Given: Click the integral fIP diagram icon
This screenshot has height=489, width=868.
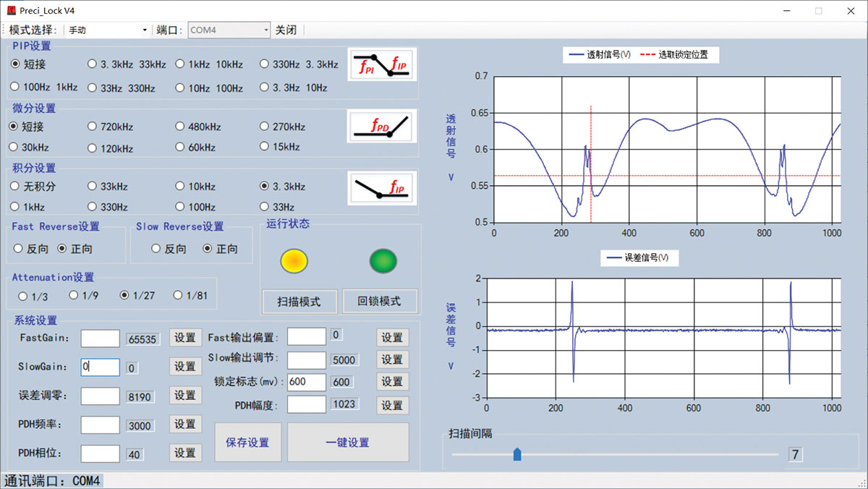Looking at the screenshot, I should (x=382, y=187).
